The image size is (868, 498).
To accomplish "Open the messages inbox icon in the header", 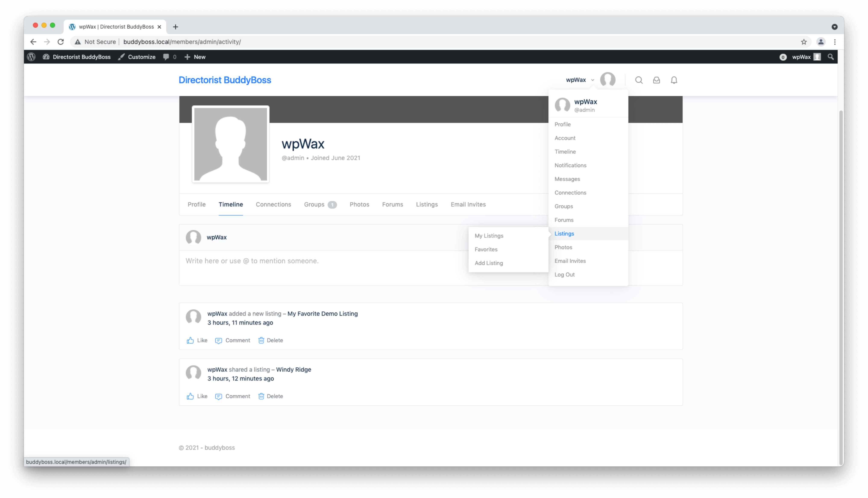I will (657, 80).
